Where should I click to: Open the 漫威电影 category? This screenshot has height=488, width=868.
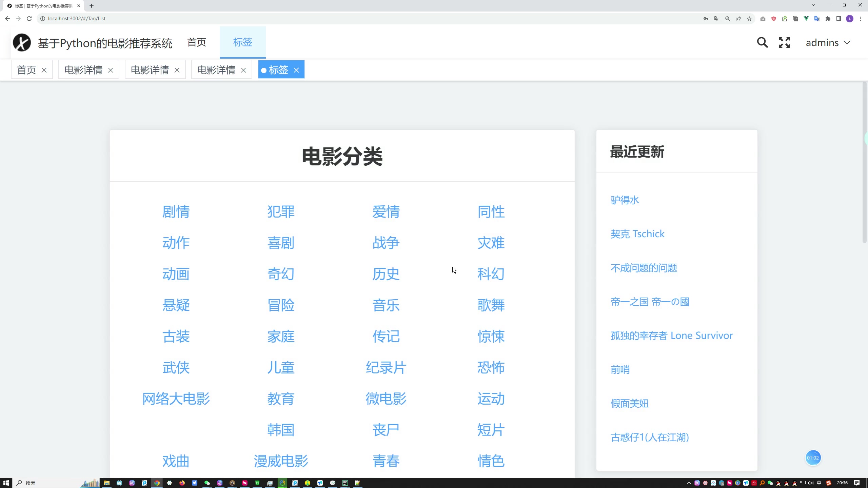(x=281, y=461)
